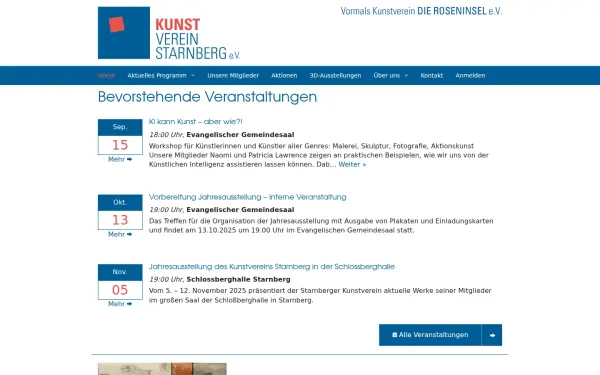The height and width of the screenshot is (375, 600).
Task: Expand the Über uns dropdown arrow
Action: tap(406, 76)
